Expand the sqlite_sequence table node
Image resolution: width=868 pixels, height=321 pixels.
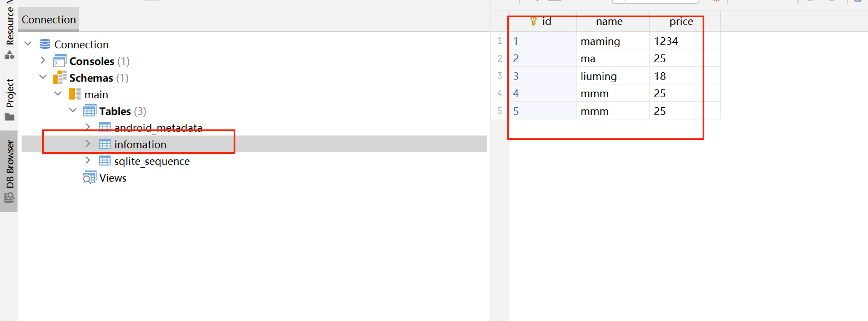click(x=88, y=161)
